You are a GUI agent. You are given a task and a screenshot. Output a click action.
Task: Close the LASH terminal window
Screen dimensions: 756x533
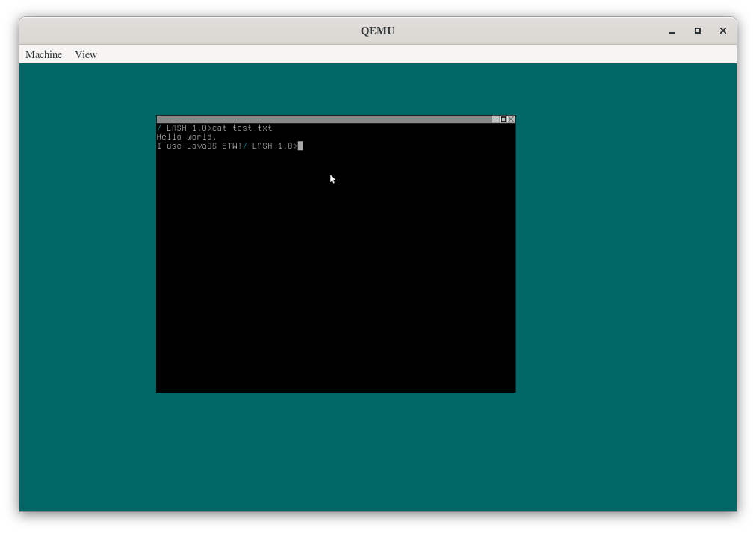(x=512, y=119)
